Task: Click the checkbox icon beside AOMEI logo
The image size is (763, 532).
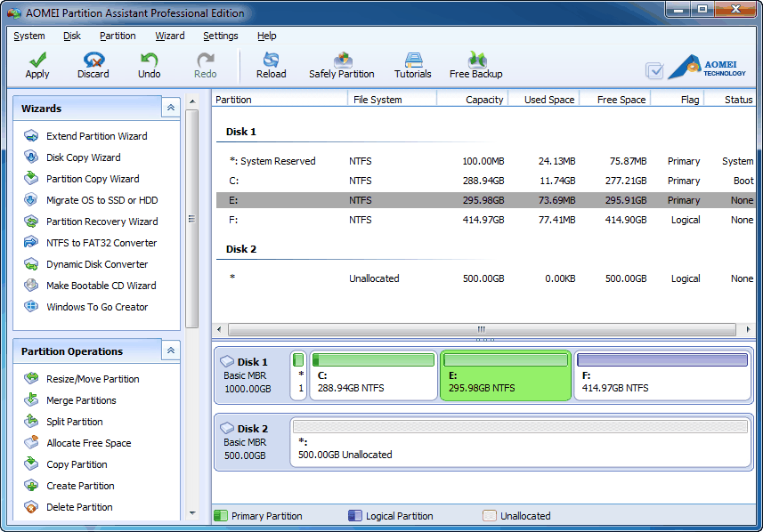Action: (654, 71)
